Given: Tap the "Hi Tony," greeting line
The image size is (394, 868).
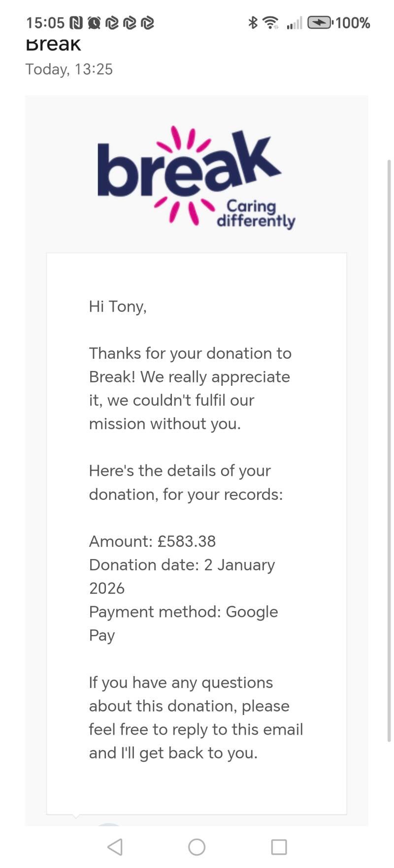Looking at the screenshot, I should pyautogui.click(x=118, y=306).
